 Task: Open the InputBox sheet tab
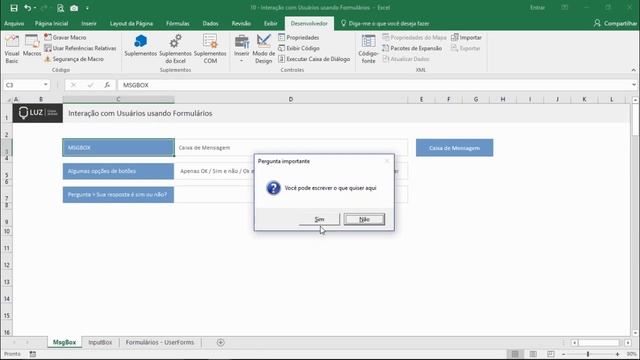coord(100,342)
